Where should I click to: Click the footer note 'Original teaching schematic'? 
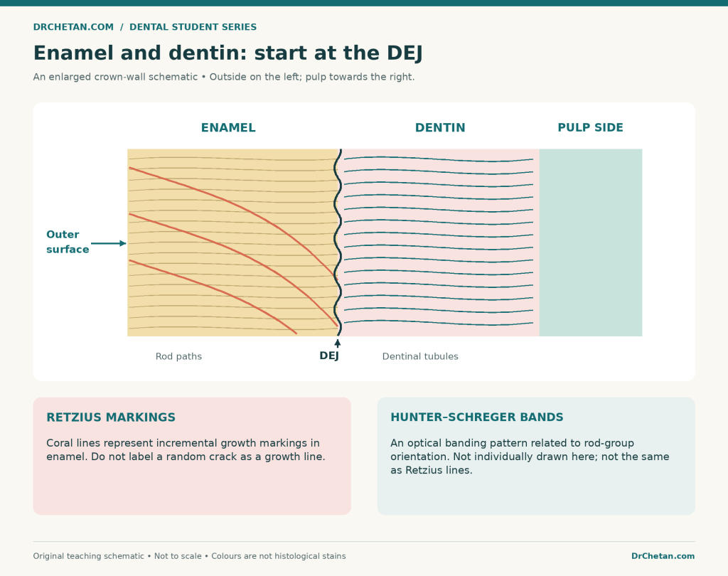click(189, 556)
